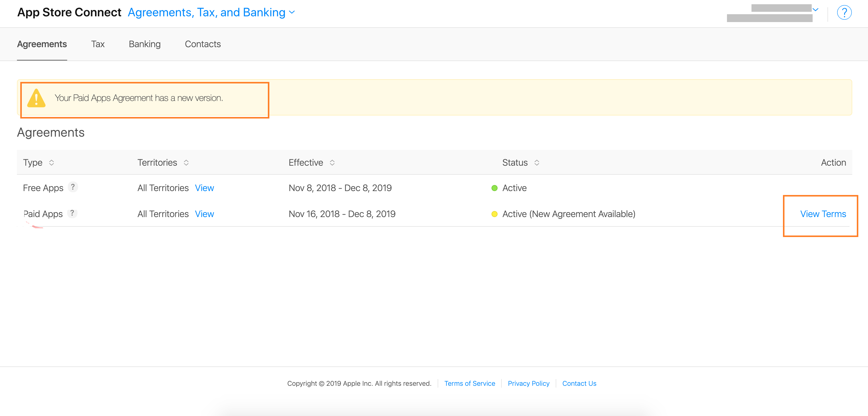Open the Contacts tab

point(203,44)
